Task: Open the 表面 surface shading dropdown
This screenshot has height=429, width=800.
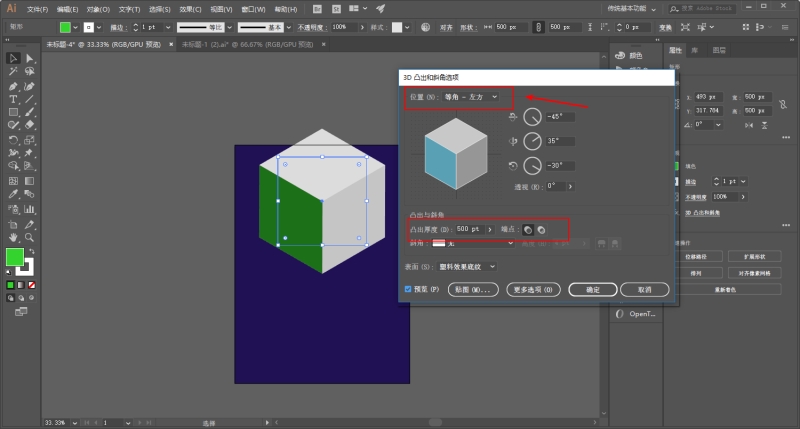Action: click(x=467, y=267)
